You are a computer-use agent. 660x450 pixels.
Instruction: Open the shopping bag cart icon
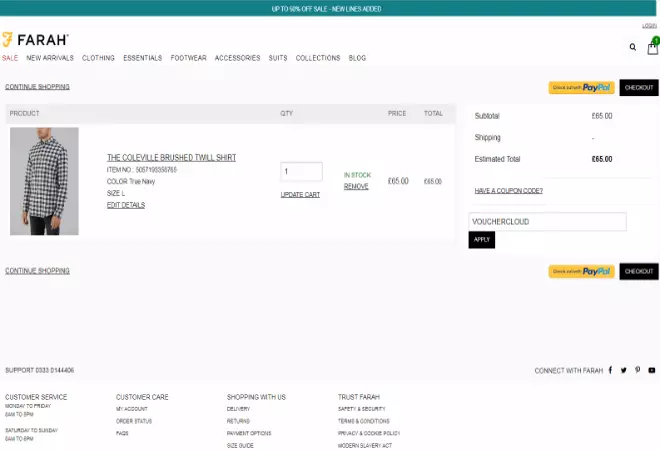[653, 47]
